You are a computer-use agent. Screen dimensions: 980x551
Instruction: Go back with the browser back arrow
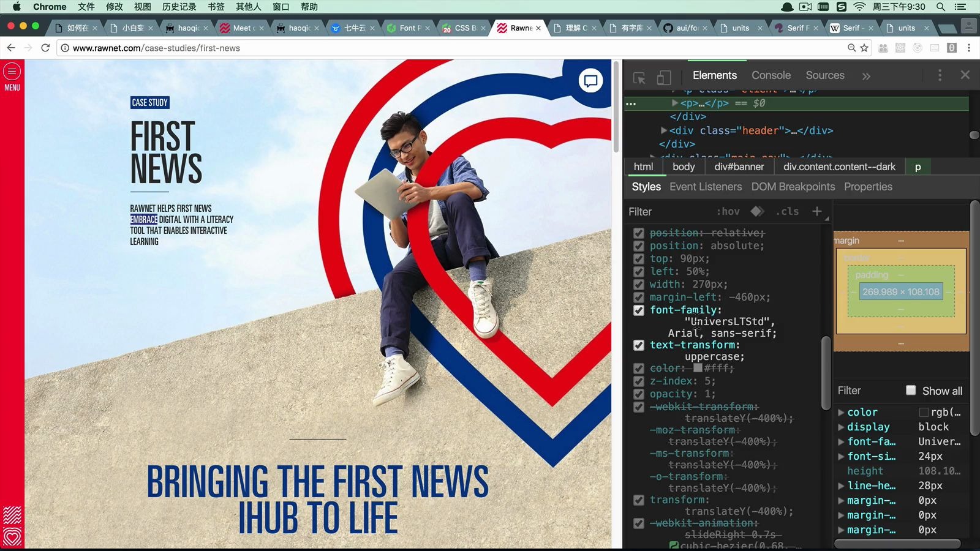pyautogui.click(x=11, y=48)
